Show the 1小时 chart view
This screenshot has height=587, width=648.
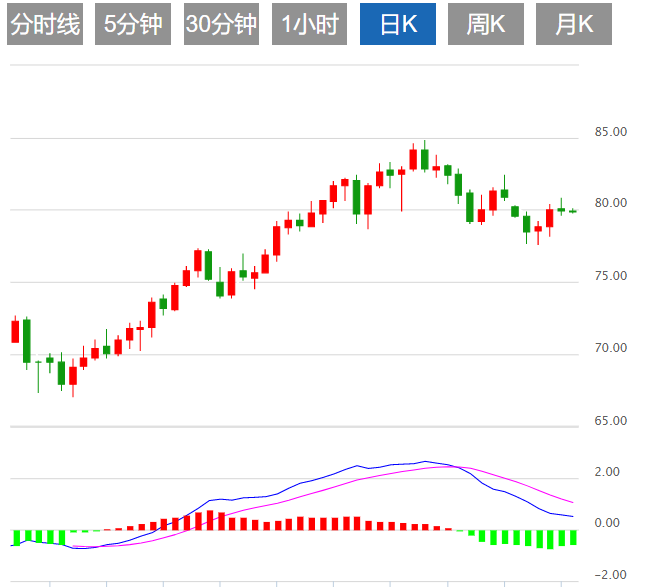point(309,24)
